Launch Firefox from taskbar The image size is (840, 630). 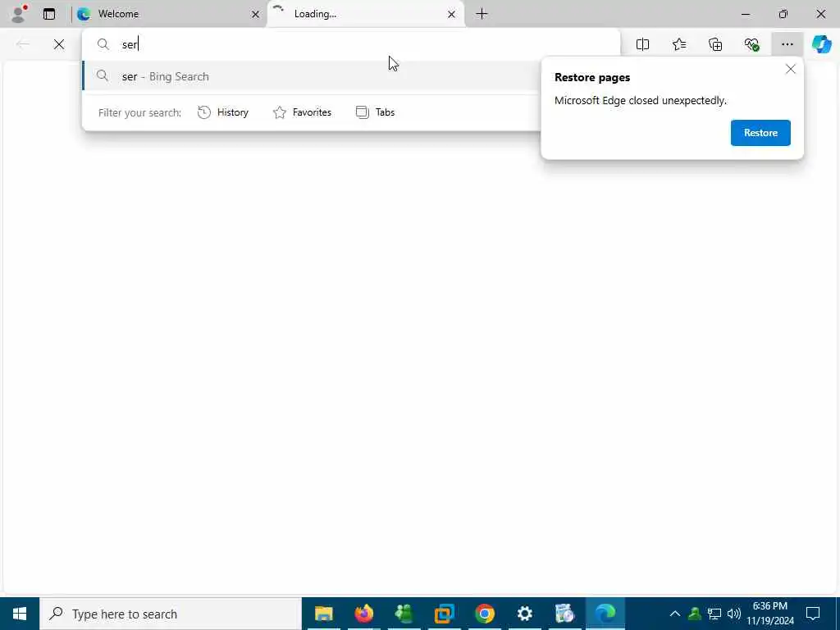pyautogui.click(x=363, y=614)
